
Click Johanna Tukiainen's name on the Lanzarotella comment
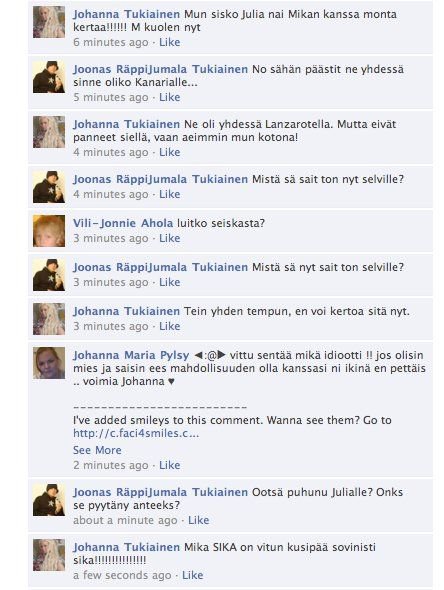[126, 124]
